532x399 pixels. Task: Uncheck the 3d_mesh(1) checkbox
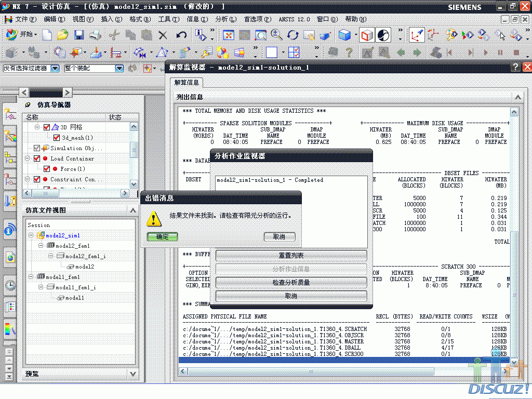pyautogui.click(x=57, y=138)
